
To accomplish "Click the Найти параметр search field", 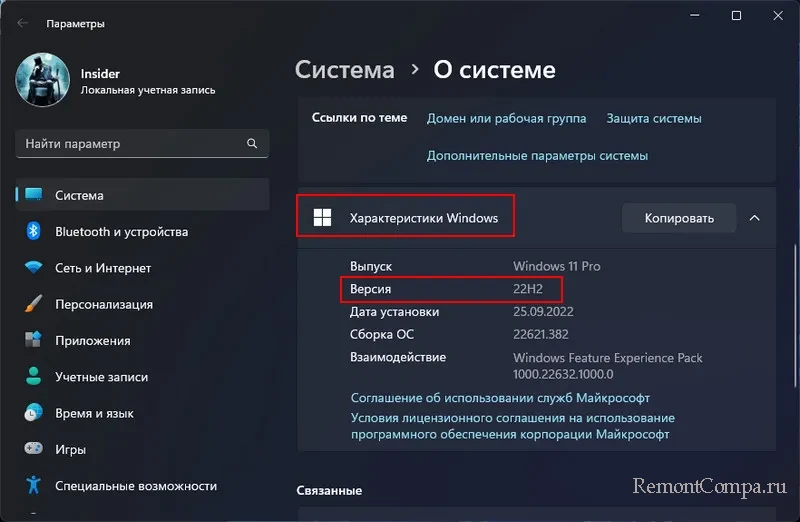I will pos(130,144).
